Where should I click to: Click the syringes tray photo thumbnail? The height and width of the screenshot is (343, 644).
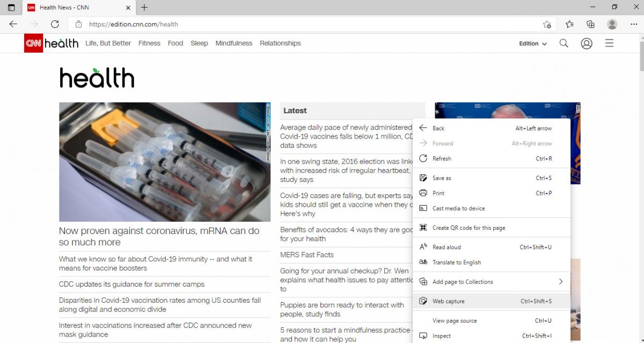tap(165, 161)
